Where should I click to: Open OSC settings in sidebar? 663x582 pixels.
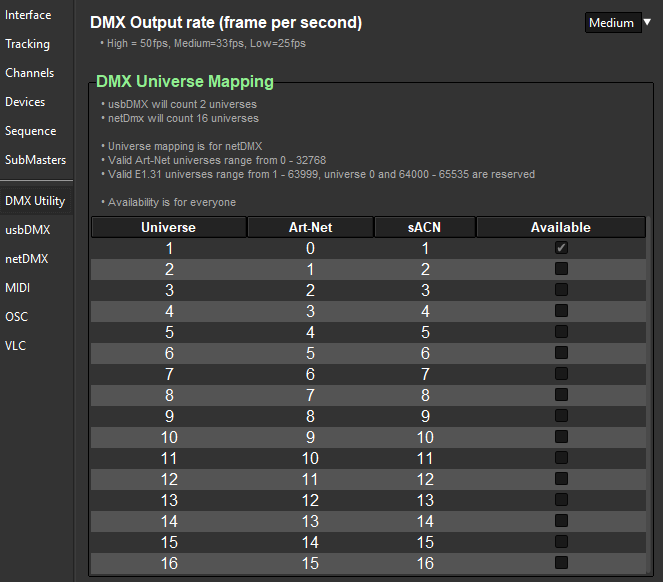pyautogui.click(x=16, y=317)
